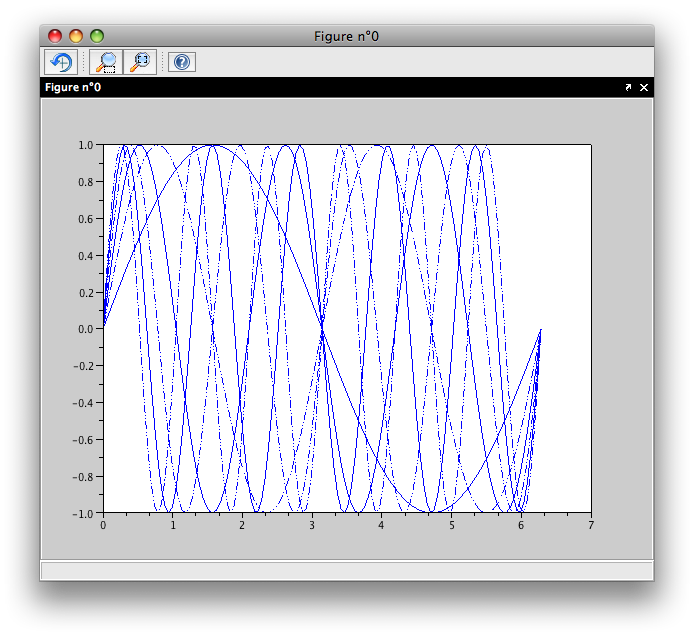
Task: Activate the zoom area tool
Action: [x=104, y=62]
